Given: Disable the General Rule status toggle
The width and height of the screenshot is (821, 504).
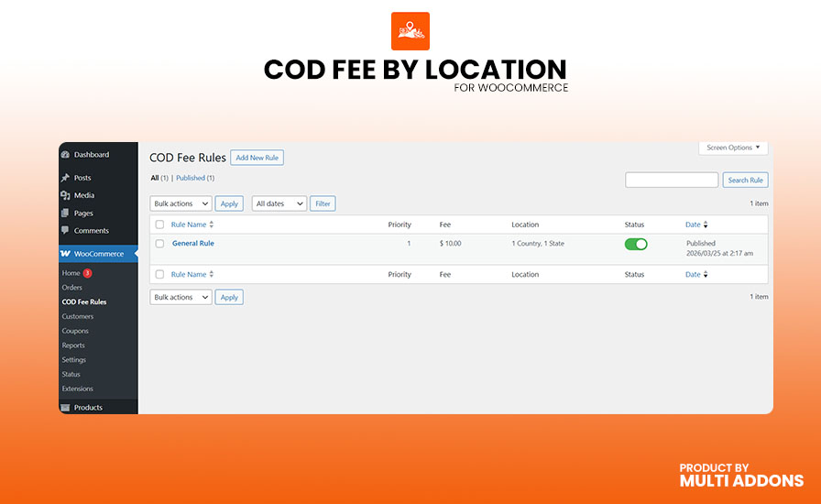Looking at the screenshot, I should 636,244.
